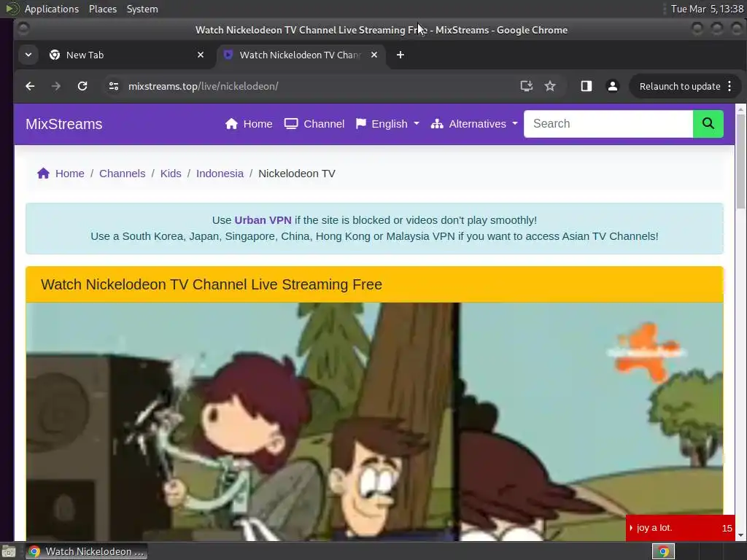
Task: Open the System menu in top panel
Action: 142,9
